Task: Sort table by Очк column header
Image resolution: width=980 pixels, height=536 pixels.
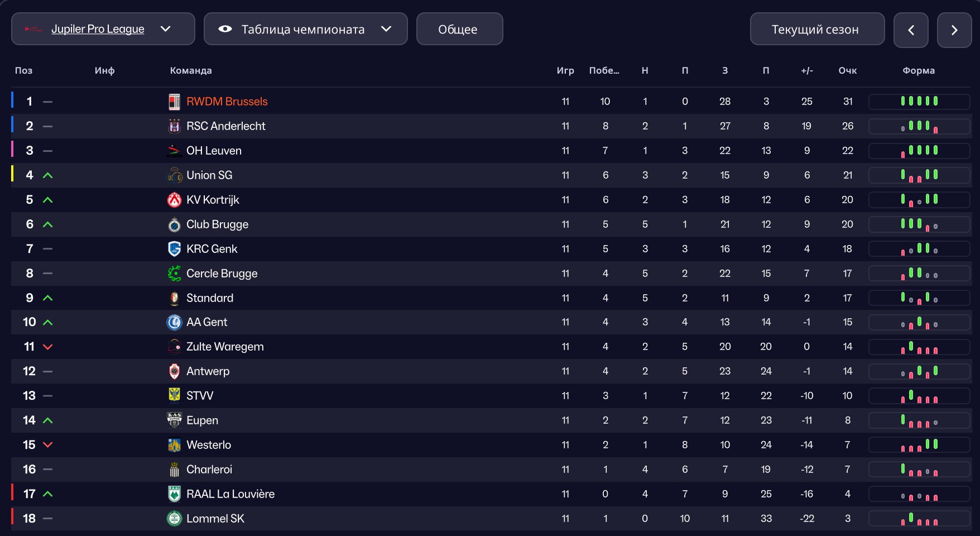Action: 847,70
